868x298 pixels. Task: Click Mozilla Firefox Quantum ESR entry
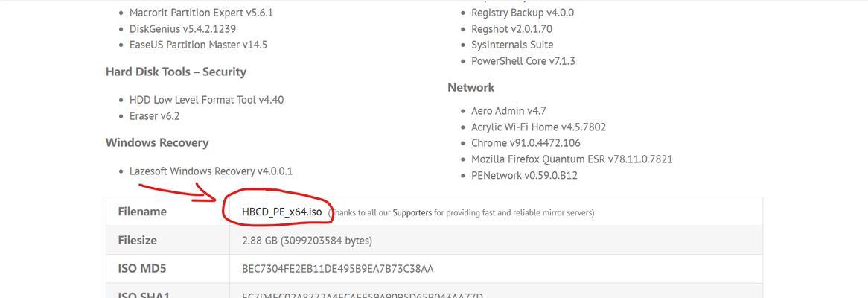[572, 159]
